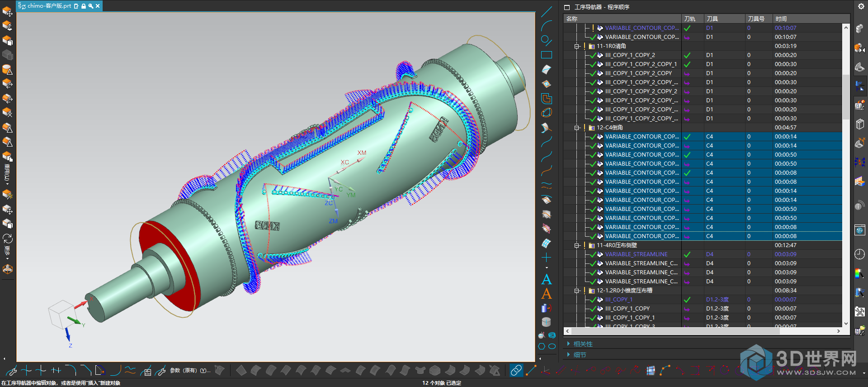This screenshot has width=868, height=387.
Task: Collapse the 12-1.2R0小锥度压布槽 group
Action: 577,291
